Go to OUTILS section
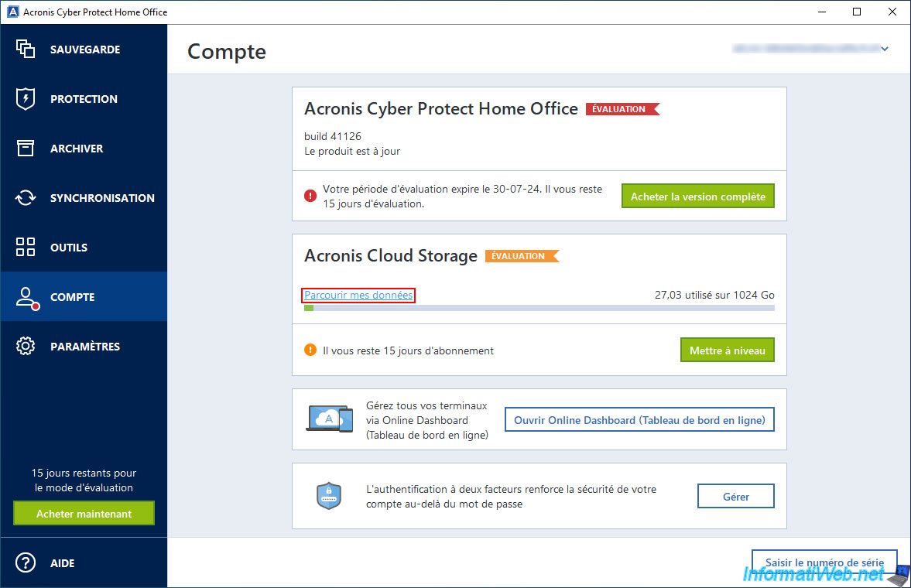Image resolution: width=911 pixels, height=588 pixels. pos(69,247)
